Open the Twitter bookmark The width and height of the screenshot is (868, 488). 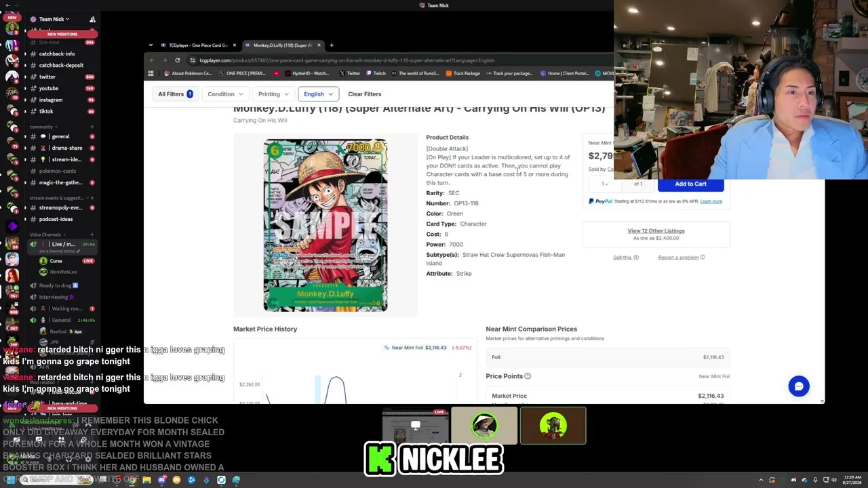(x=349, y=73)
